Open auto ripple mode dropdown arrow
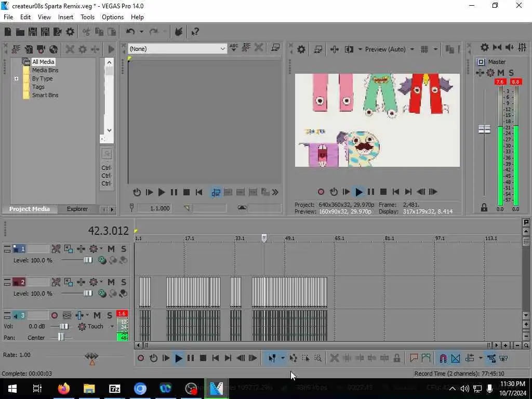 click(x=481, y=358)
